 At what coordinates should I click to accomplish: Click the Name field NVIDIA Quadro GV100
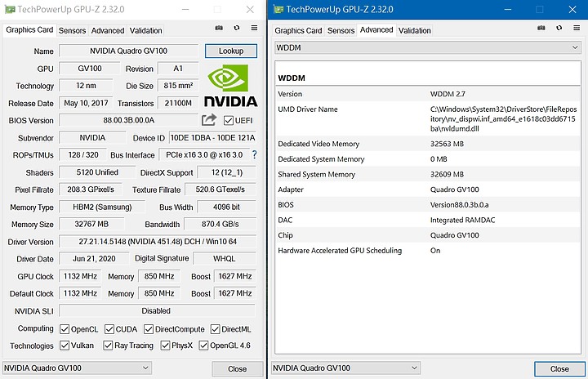pos(129,51)
